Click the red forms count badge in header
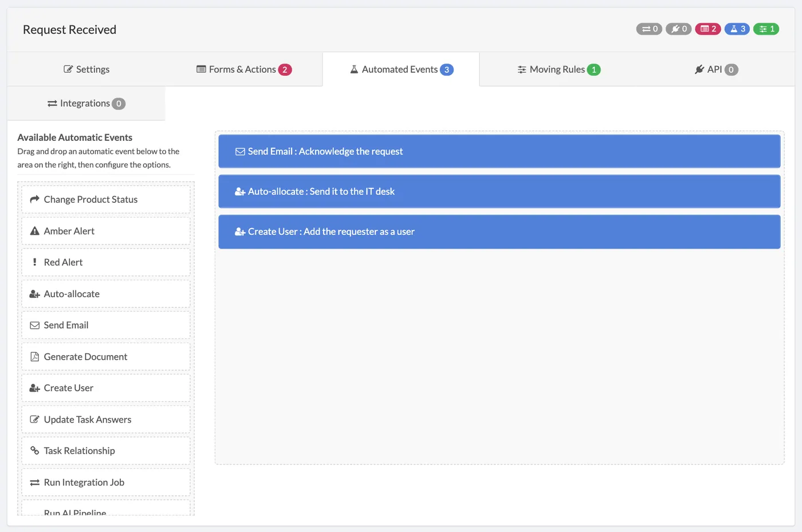The height and width of the screenshot is (532, 802). 708,29
